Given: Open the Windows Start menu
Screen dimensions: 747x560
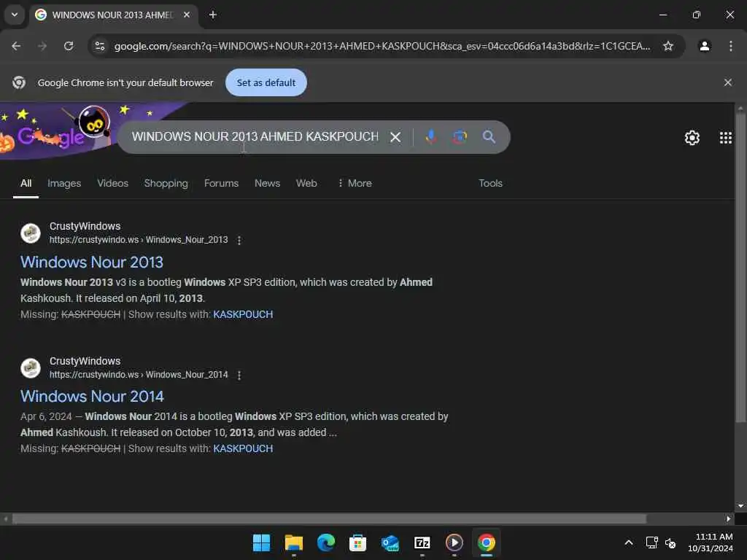Looking at the screenshot, I should [261, 542].
